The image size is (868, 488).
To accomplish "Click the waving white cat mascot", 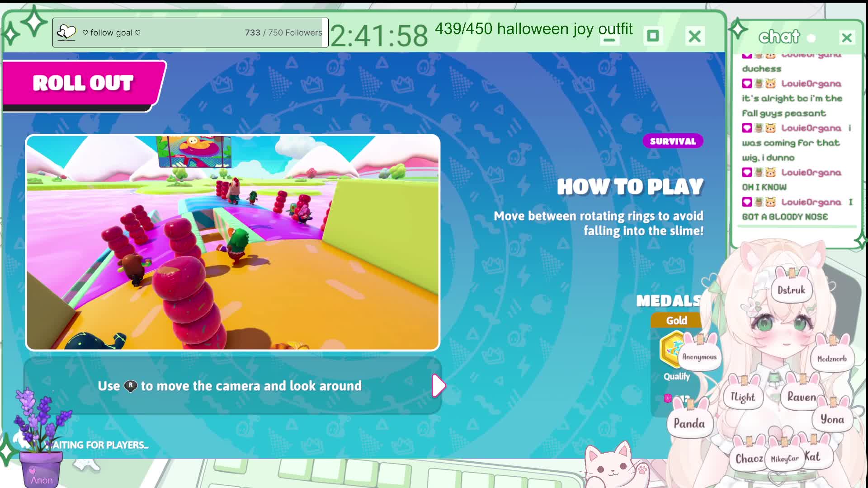I will click(616, 465).
